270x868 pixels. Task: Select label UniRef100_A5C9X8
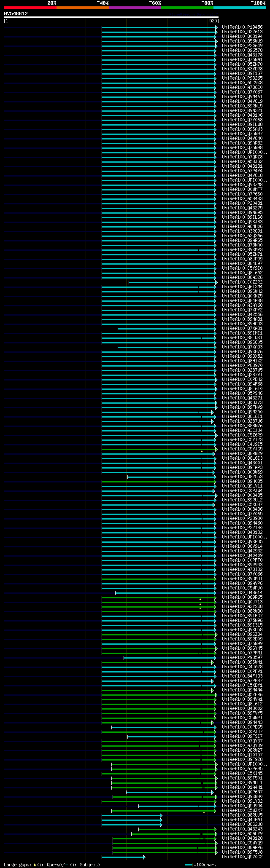[242, 83]
